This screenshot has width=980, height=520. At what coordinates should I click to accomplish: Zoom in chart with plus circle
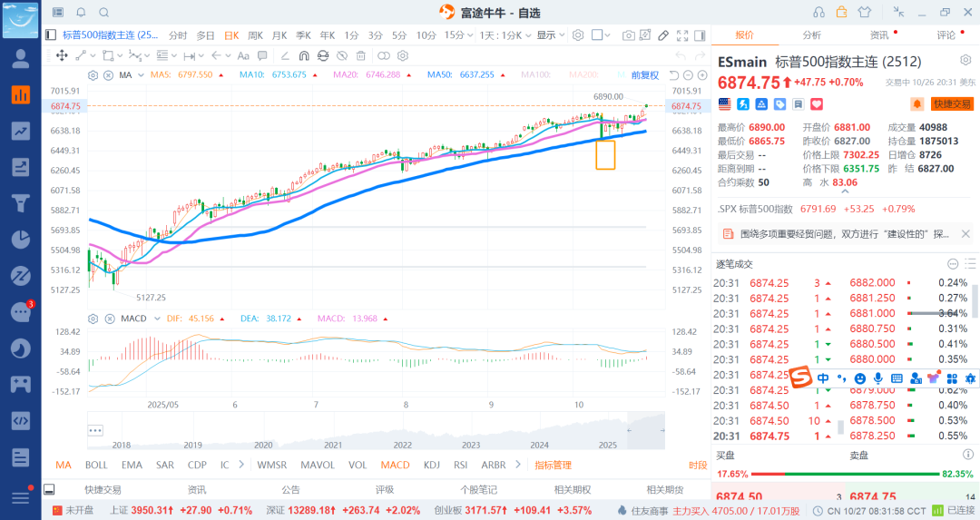(702, 75)
